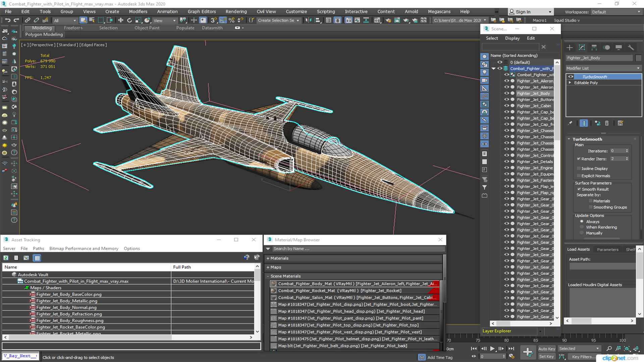Click the Mirror tool icon
The width and height of the screenshot is (644, 362).
(x=308, y=20)
